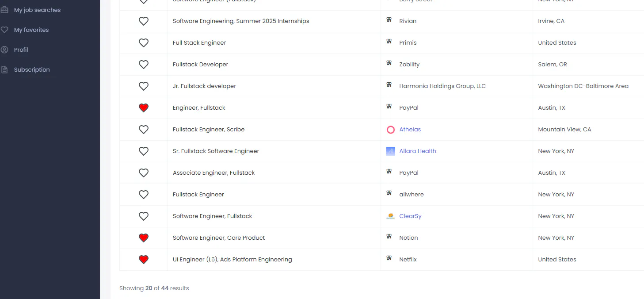The width and height of the screenshot is (644, 299).
Task: Click company name Harmonia Holdings Group, LLC
Action: (x=442, y=86)
